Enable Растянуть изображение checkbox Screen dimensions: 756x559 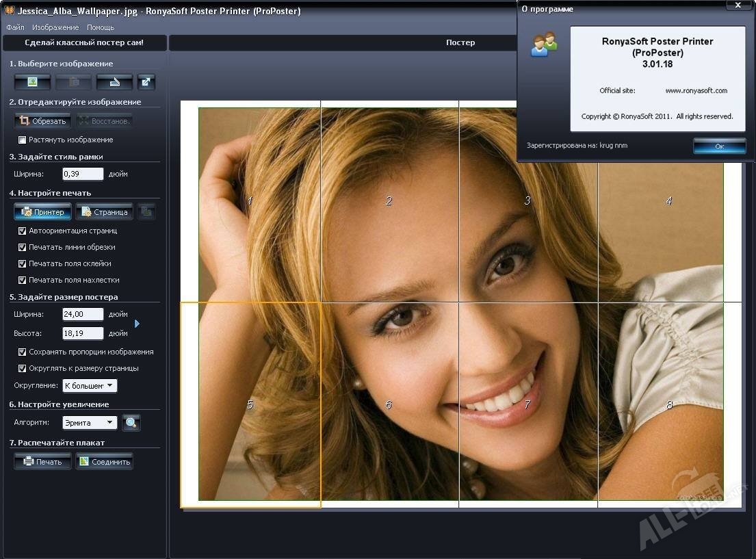pos(23,140)
